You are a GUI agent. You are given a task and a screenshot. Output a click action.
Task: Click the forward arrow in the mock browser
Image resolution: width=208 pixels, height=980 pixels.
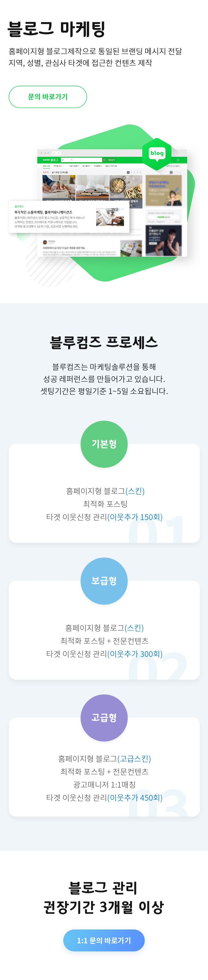(59, 153)
